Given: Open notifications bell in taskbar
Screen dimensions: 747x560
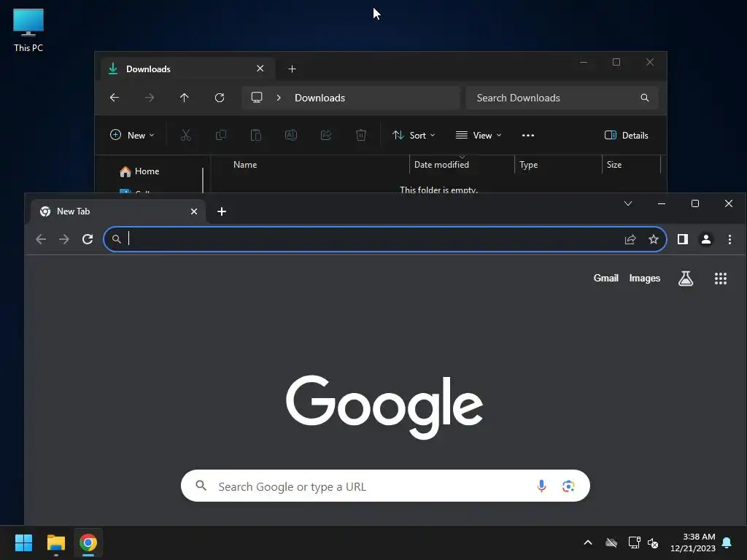Looking at the screenshot, I should pos(727,542).
